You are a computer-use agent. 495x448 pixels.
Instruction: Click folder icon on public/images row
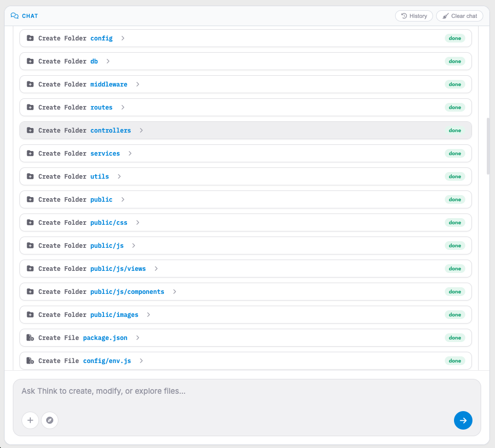30,314
